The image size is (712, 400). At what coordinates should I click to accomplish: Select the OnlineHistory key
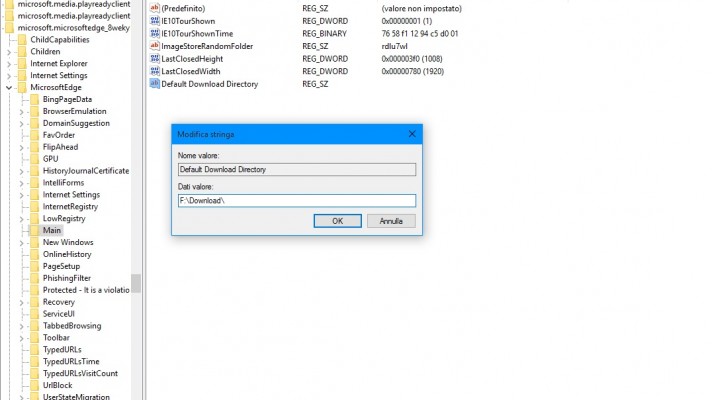pos(67,254)
